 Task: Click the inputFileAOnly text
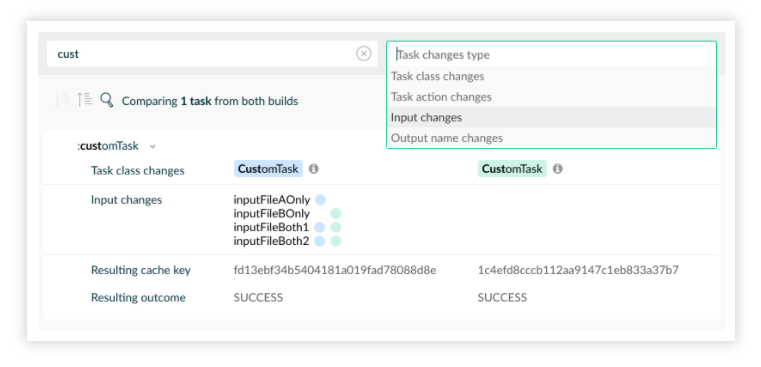tap(272, 200)
